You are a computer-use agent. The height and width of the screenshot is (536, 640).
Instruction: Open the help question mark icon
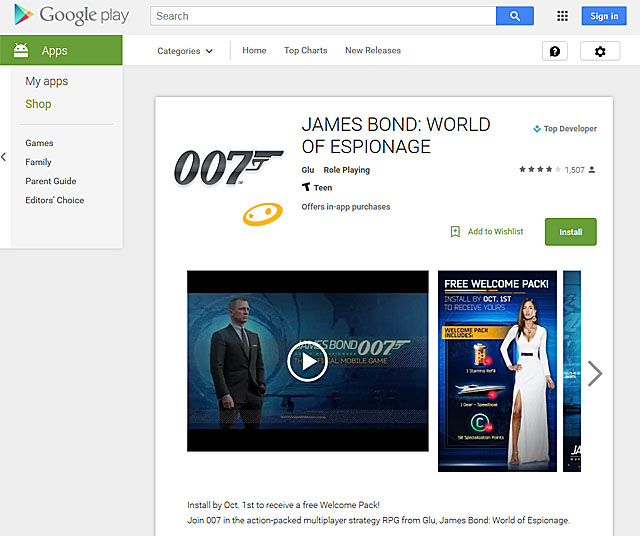[555, 51]
